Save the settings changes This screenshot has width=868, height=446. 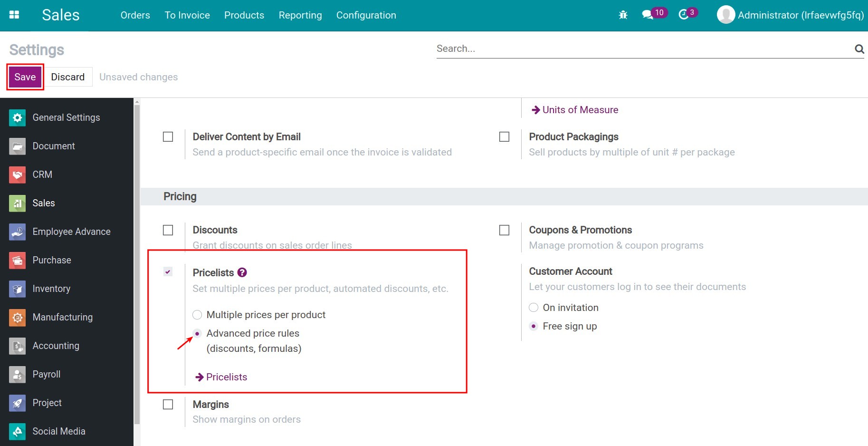point(25,77)
